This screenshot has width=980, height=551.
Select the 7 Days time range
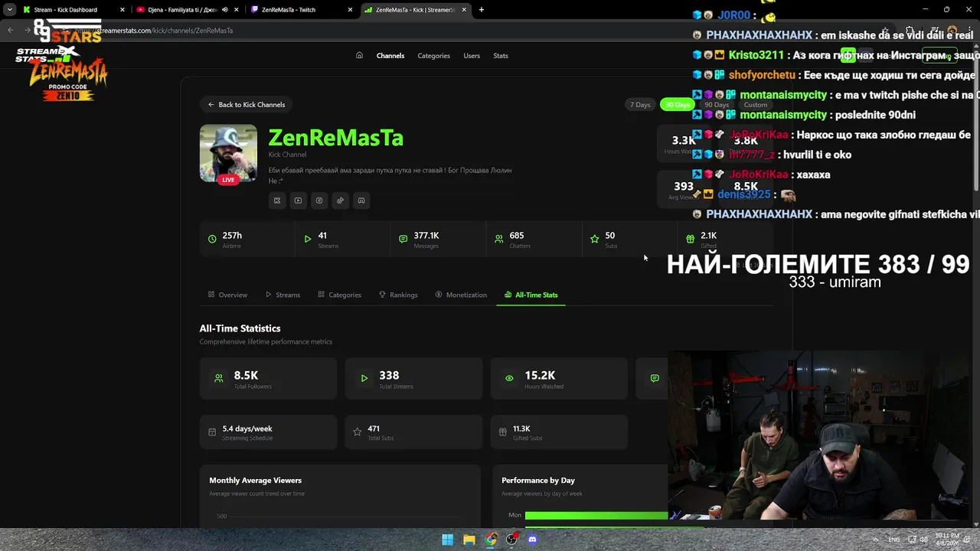[x=640, y=105]
